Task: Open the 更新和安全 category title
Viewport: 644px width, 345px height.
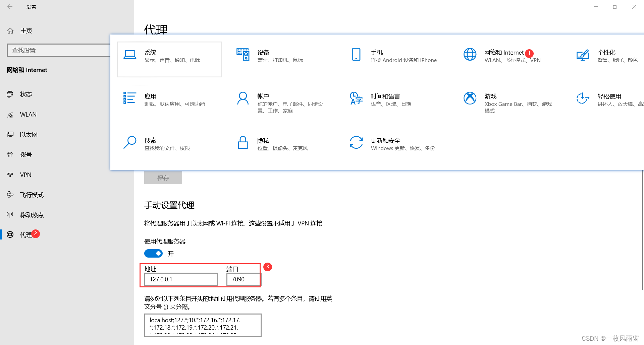Action: (x=386, y=141)
